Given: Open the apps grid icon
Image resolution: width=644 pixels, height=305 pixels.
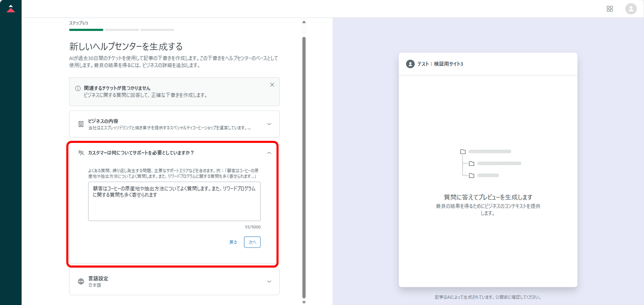Looking at the screenshot, I should pos(610,9).
